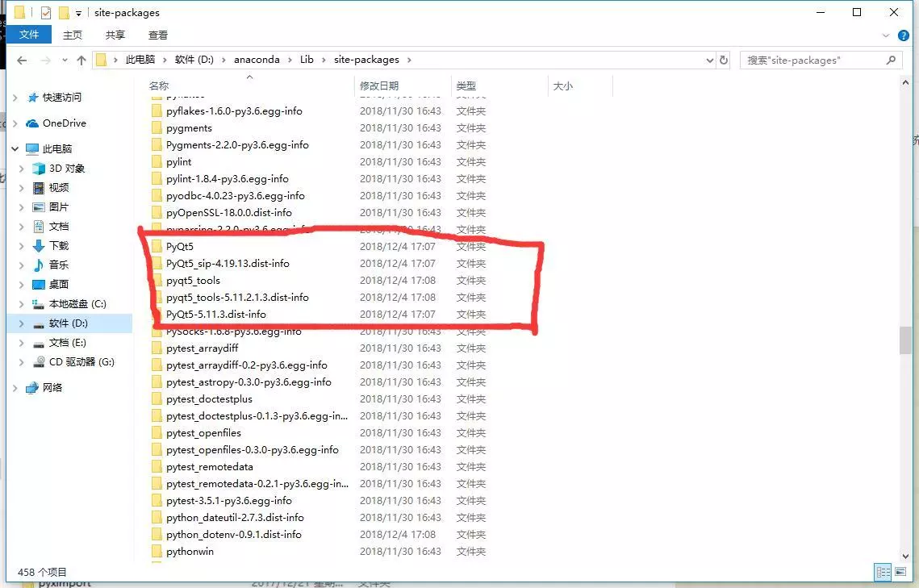Switch to large thumbnails view in the status bar

pos(900,573)
